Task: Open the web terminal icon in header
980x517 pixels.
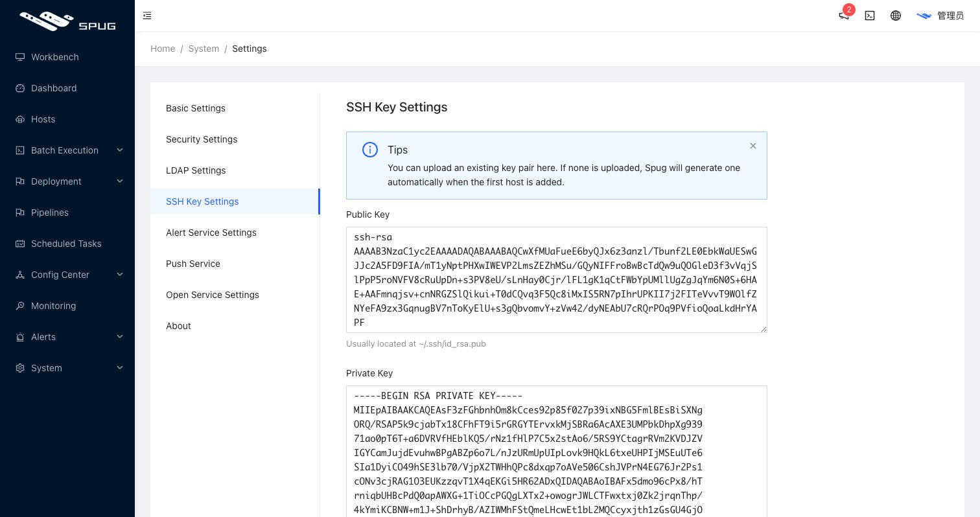Action: coord(870,16)
